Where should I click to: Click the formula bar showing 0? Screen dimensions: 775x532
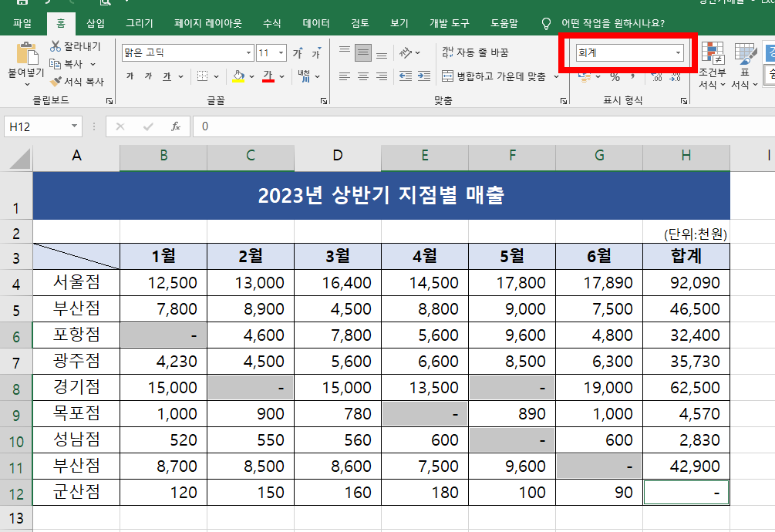click(484, 126)
